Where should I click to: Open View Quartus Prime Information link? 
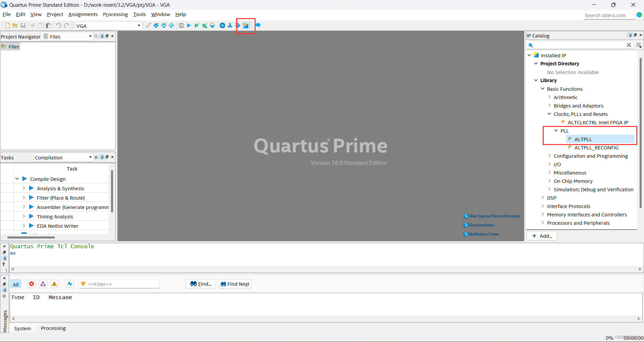[x=492, y=216]
